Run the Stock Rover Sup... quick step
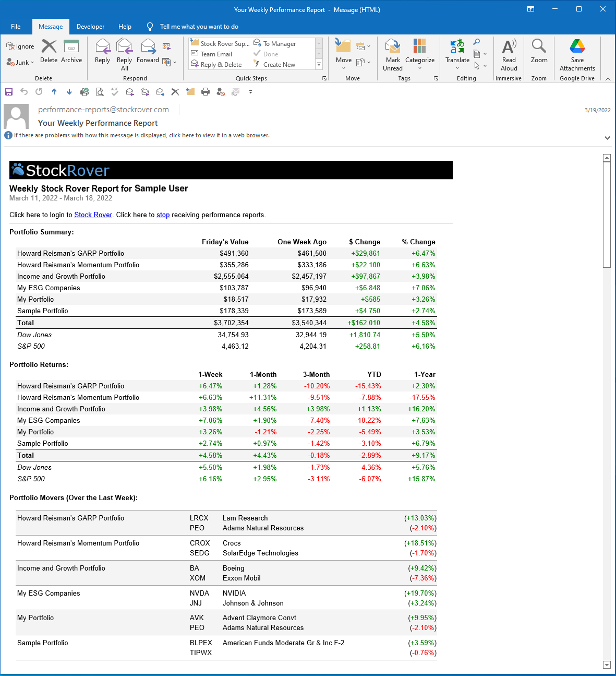Viewport: 616px width, 676px height. pyautogui.click(x=221, y=43)
